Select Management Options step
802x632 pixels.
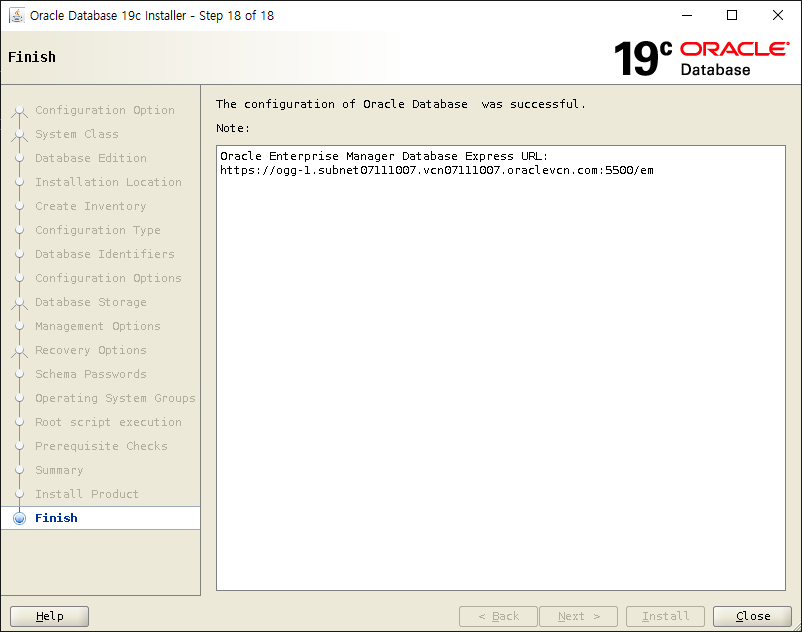tap(97, 326)
